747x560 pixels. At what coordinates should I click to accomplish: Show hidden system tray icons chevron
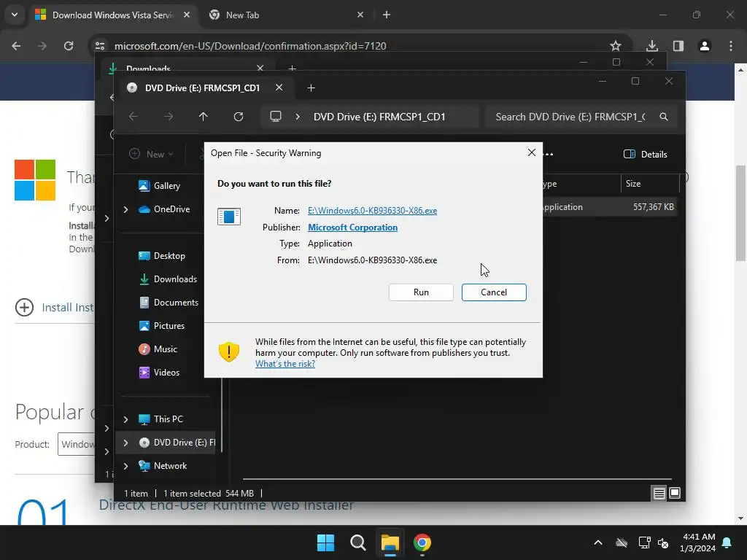tap(598, 542)
